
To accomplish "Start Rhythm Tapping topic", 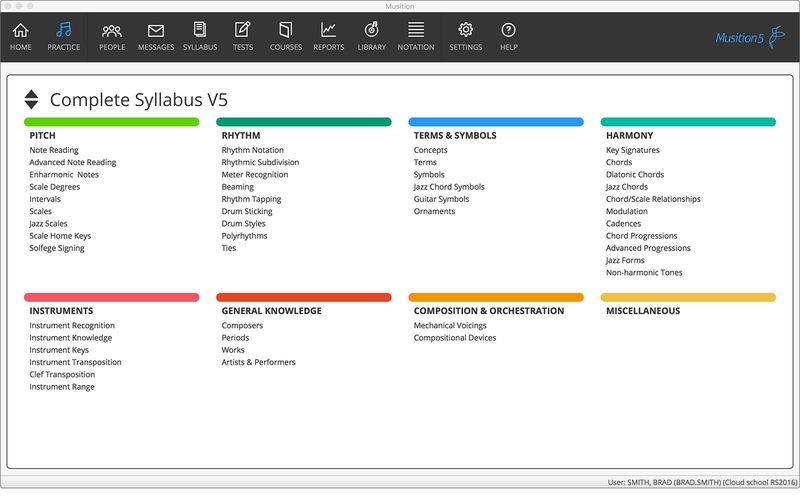I will tap(252, 199).
